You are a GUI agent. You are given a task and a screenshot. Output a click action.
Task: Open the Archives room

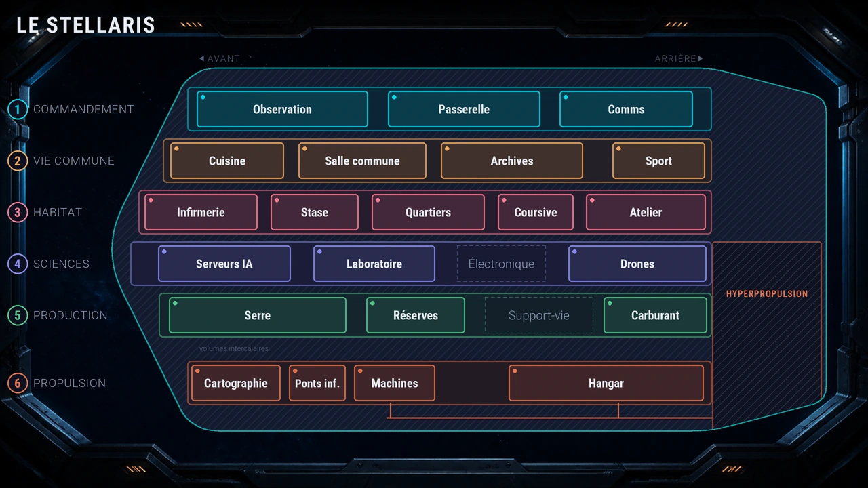[x=512, y=161]
